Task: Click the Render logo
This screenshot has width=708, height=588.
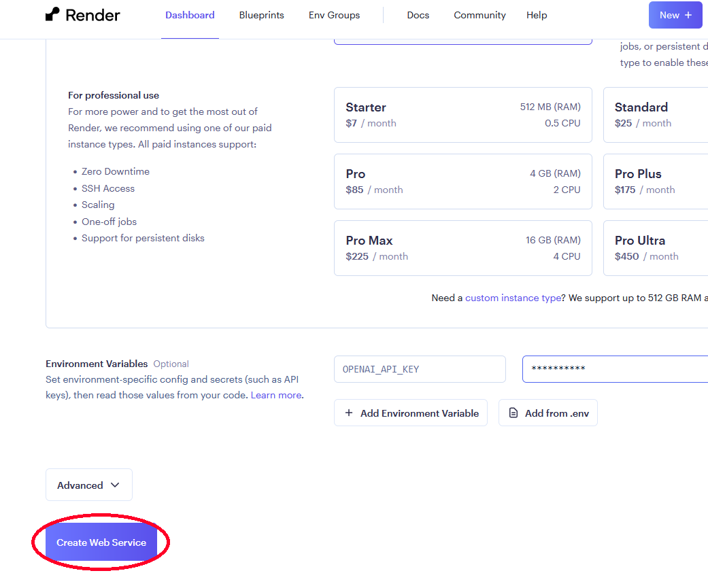Action: (x=82, y=14)
